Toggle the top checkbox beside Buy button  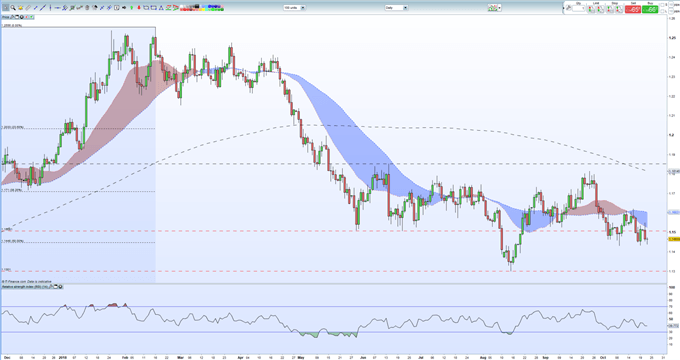pos(662,4)
